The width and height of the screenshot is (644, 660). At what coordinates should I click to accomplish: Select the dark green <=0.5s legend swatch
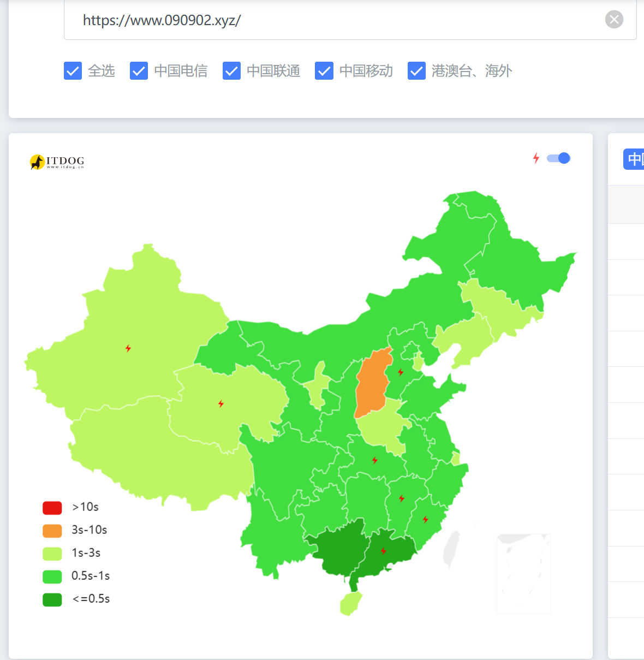tap(52, 599)
